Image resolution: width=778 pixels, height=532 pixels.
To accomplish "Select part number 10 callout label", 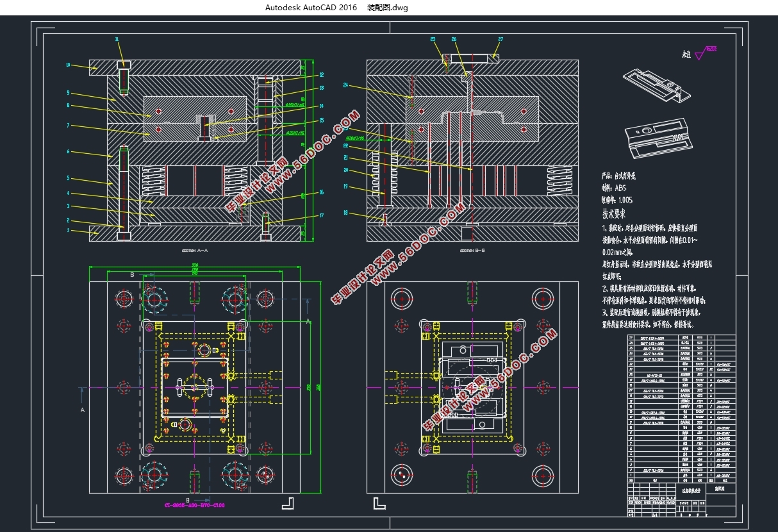I will click(x=68, y=65).
